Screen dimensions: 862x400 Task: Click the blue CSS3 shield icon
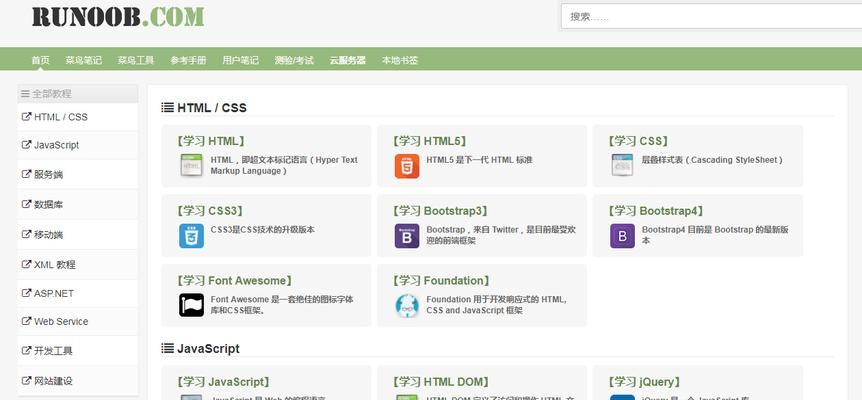[x=191, y=236]
